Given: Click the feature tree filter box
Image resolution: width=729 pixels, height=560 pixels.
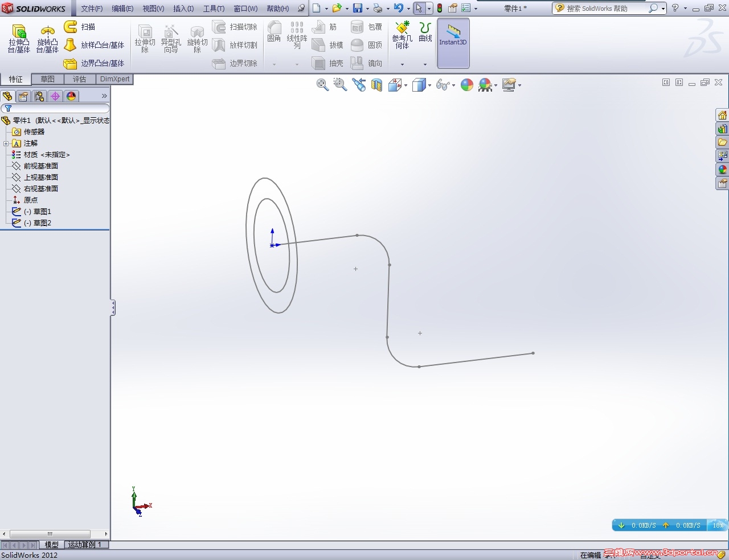Looking at the screenshot, I should click(x=55, y=108).
